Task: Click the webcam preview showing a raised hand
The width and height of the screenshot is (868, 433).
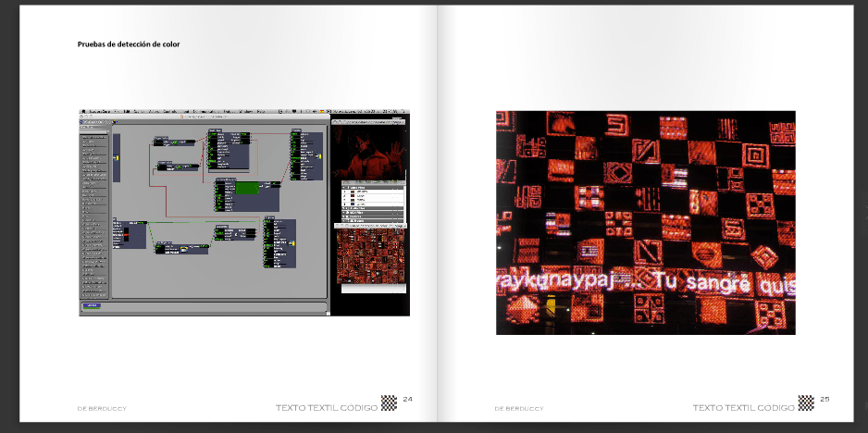Action: click(368, 153)
